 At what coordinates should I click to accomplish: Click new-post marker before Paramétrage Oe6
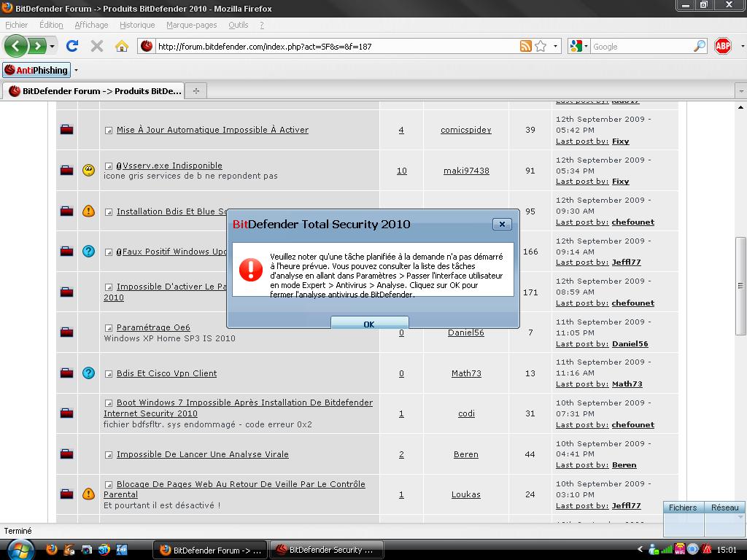[x=109, y=328]
